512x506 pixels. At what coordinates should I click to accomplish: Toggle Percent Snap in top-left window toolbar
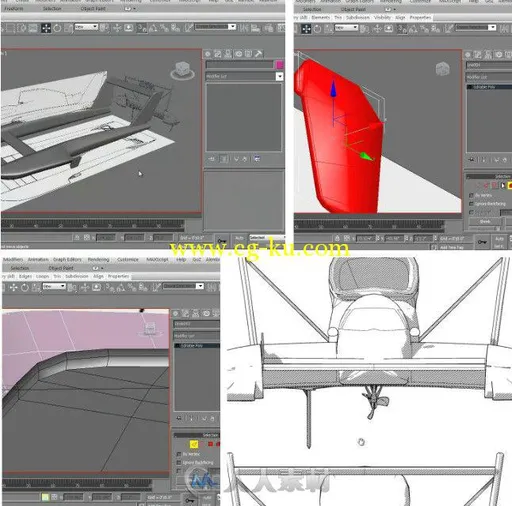164,28
